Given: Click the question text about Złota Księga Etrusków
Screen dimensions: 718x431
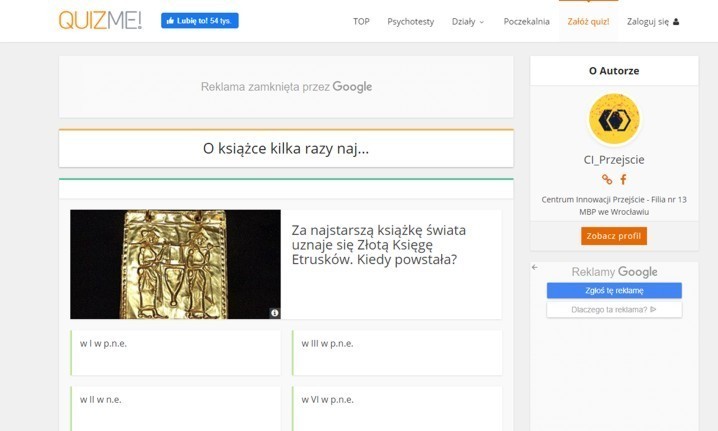Looking at the screenshot, I should [x=379, y=245].
